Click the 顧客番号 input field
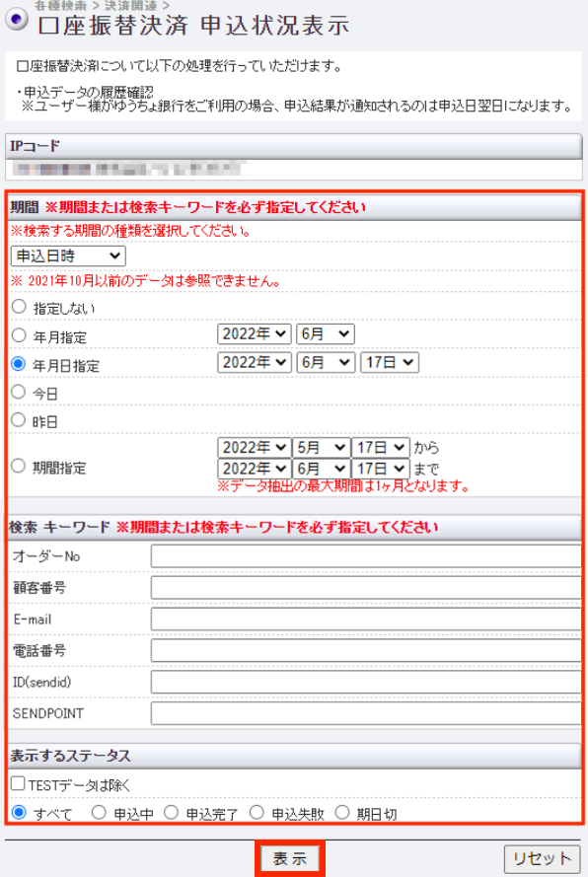 click(366, 588)
